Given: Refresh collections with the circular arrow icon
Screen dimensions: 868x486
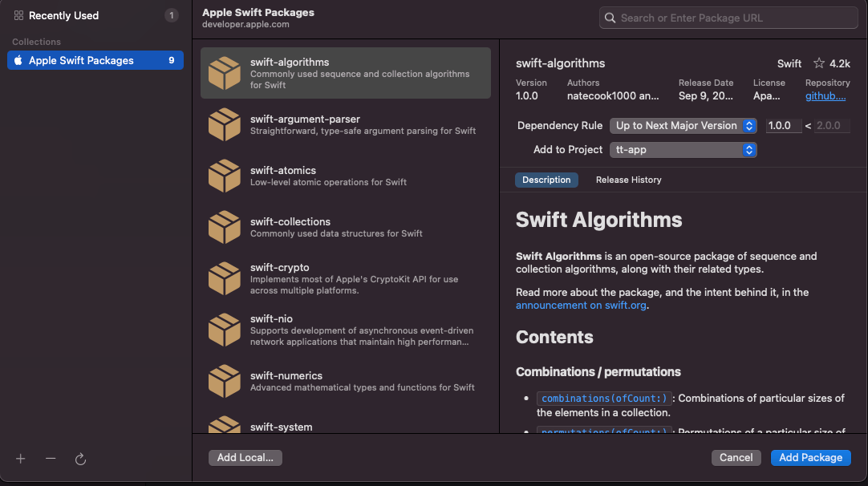Looking at the screenshot, I should tap(80, 459).
